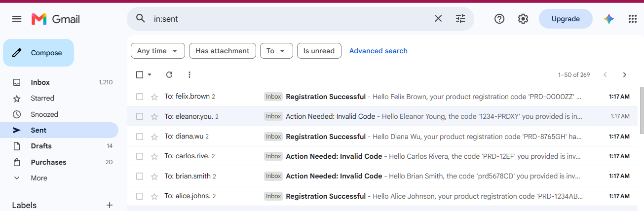The height and width of the screenshot is (211, 644).
Task: Click the search magnifier icon
Action: tap(141, 19)
